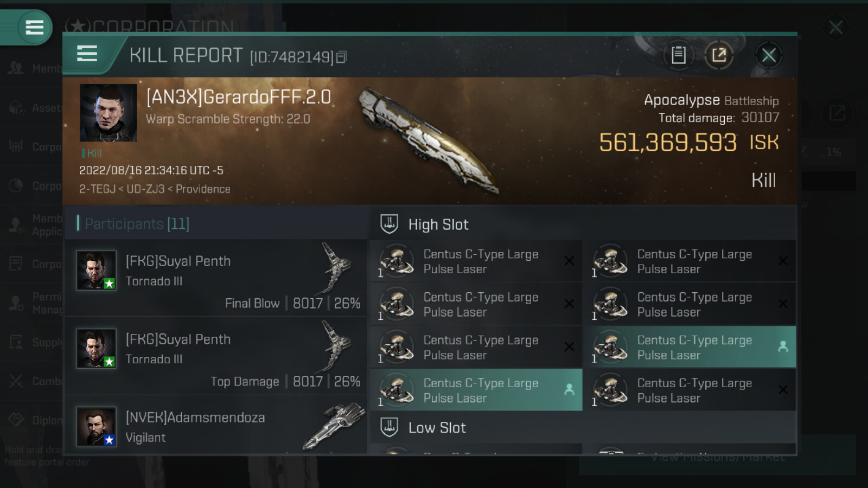Viewport: 868px width, 488px height.
Task: Click the Apocalypse ship image
Action: click(429, 140)
